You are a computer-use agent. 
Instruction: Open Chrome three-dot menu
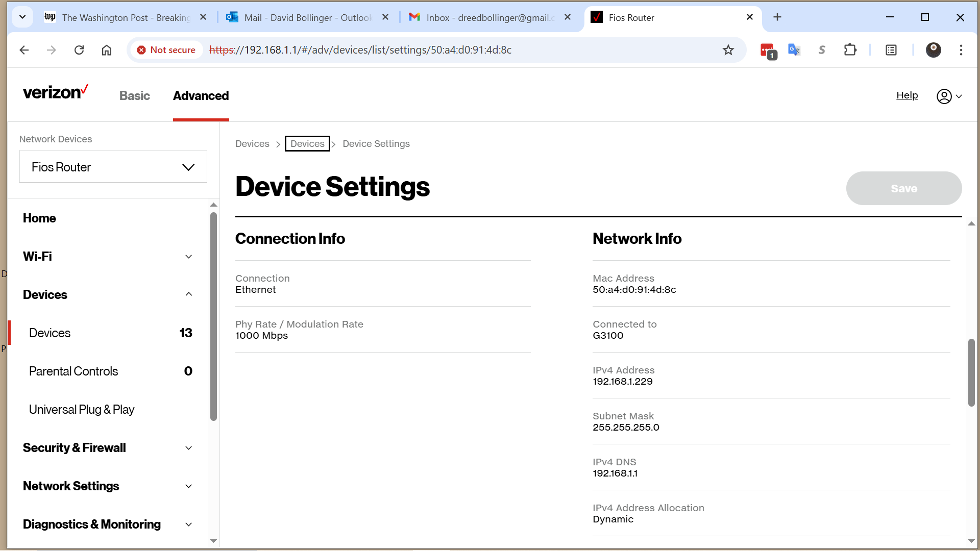[961, 50]
